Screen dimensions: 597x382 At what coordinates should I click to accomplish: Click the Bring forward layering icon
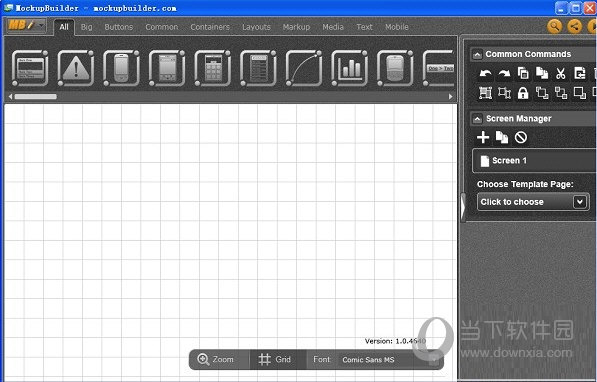tap(542, 93)
